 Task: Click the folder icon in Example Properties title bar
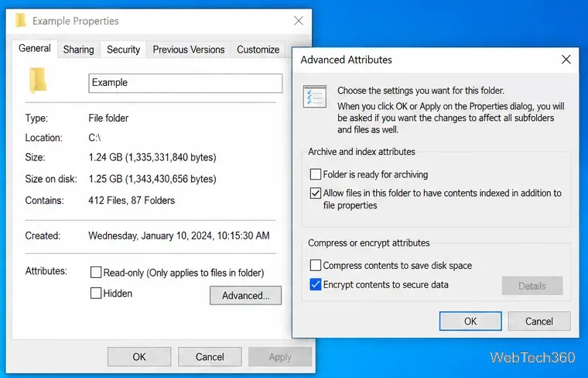tap(21, 21)
